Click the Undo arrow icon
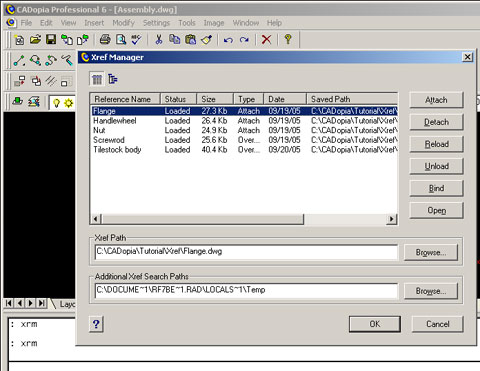This screenshot has width=480, height=371. click(x=228, y=40)
